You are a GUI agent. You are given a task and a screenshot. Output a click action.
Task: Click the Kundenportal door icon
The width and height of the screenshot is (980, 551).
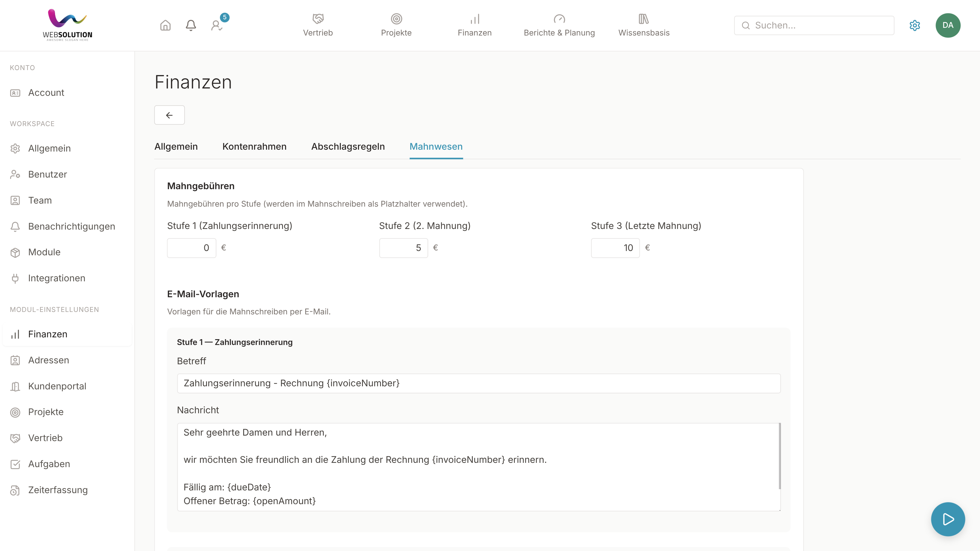15,386
